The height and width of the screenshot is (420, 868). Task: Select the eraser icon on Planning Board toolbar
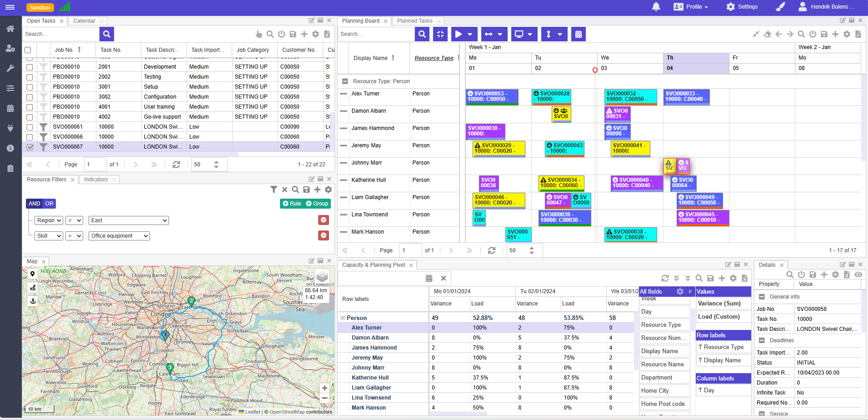[767, 34]
